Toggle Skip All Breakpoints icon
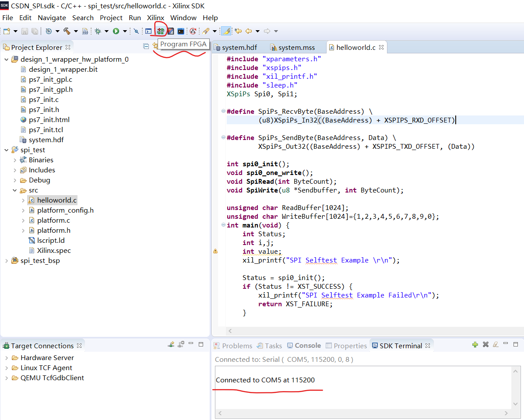This screenshot has width=524, height=420. coord(136,31)
